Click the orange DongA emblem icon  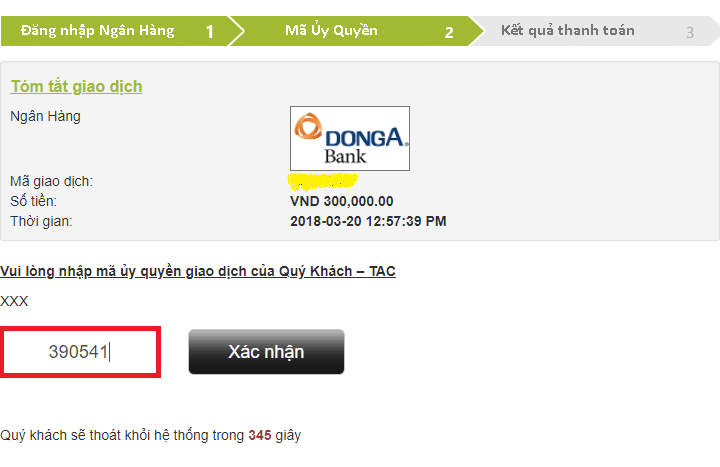click(x=308, y=126)
